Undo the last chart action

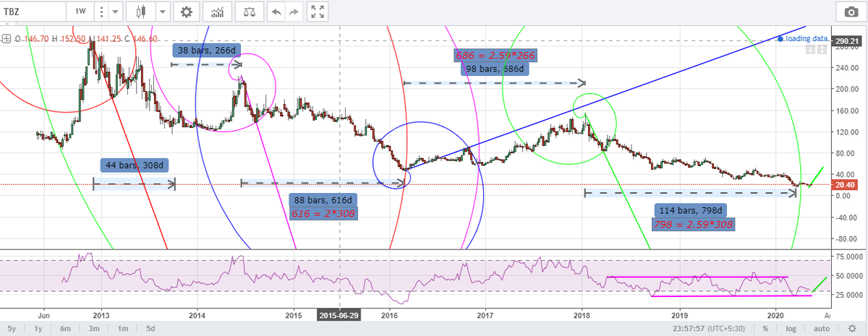pyautogui.click(x=276, y=12)
